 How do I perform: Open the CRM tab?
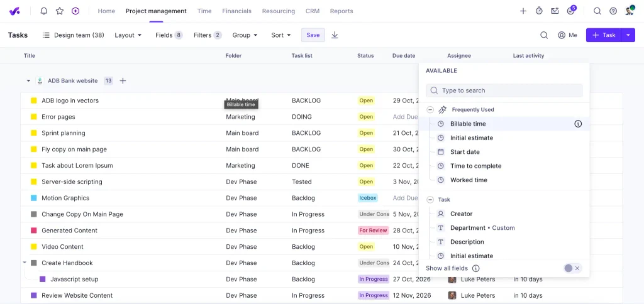click(313, 11)
